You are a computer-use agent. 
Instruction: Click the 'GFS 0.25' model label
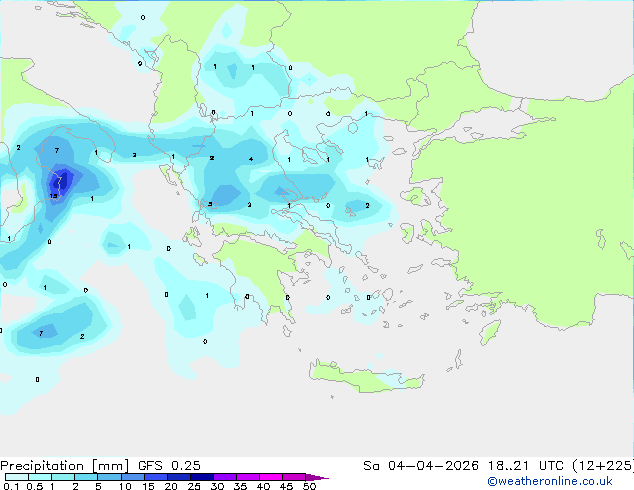pos(169,466)
